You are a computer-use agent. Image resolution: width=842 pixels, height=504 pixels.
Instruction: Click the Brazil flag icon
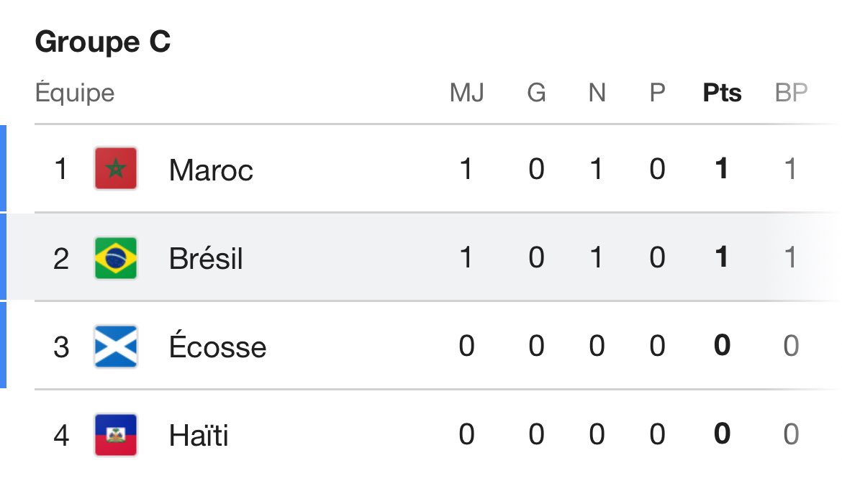click(116, 258)
